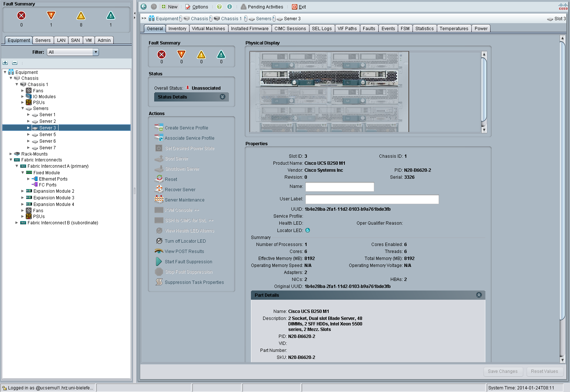Switch to the Servers navigation tab
This screenshot has width=570, height=392.
pos(43,40)
